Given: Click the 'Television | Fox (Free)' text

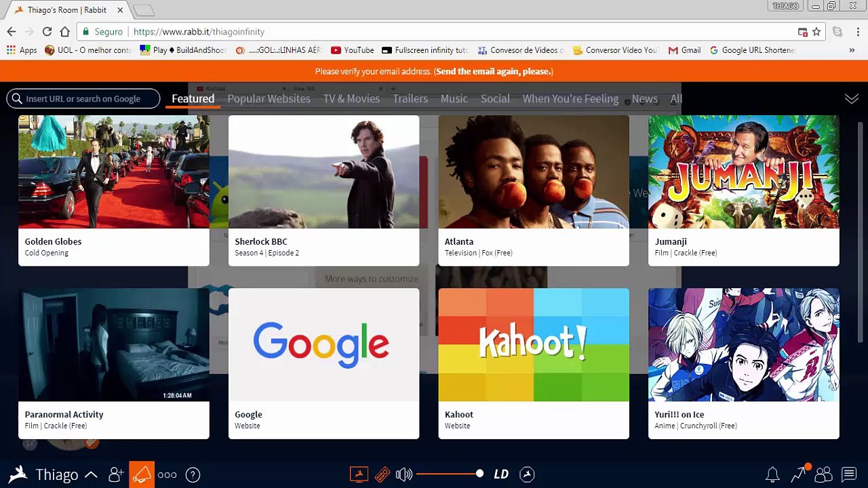Looking at the screenshot, I should [x=478, y=253].
